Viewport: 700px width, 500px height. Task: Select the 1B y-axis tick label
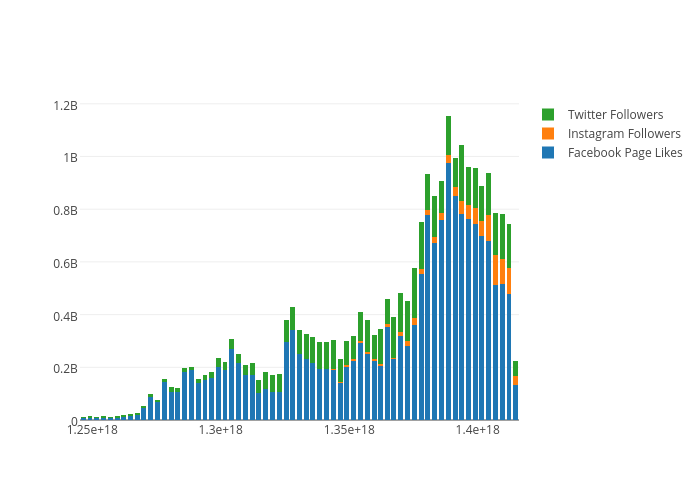(70, 158)
